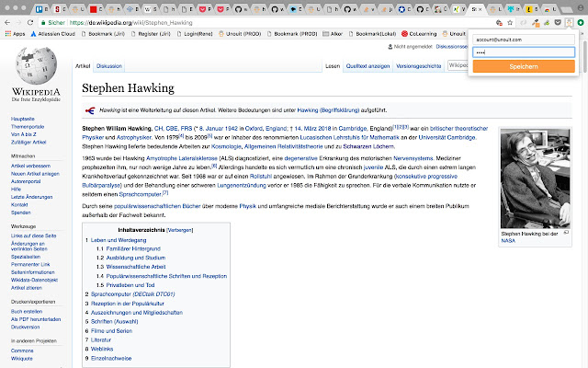Image resolution: width=588 pixels, height=368 pixels.
Task: Switch to the Wikipedia 'W' browser tab
Action: (151, 8)
